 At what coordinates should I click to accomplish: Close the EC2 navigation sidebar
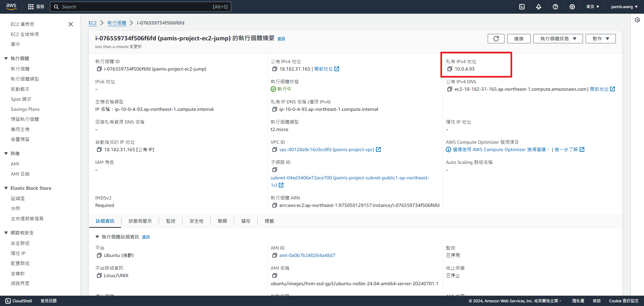(71, 24)
